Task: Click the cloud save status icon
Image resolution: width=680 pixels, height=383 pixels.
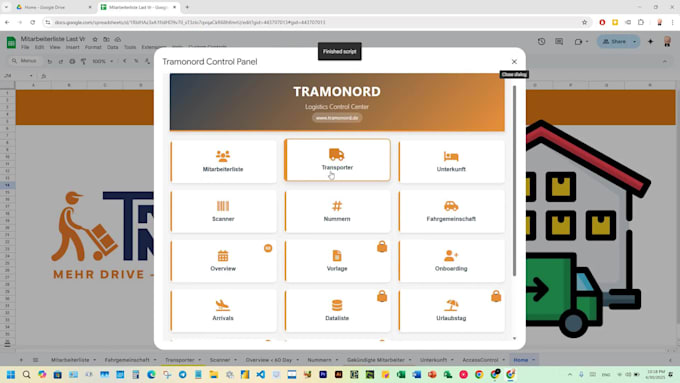Action: click(118, 39)
